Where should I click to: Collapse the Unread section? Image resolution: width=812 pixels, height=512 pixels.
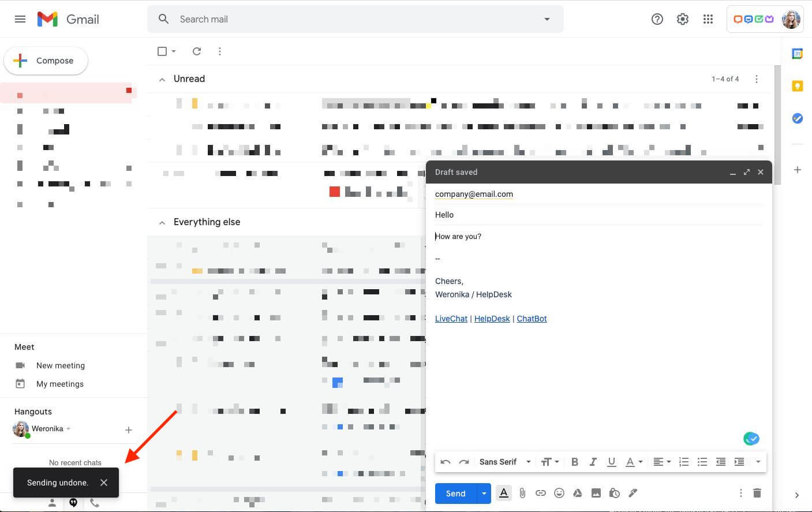click(x=162, y=79)
